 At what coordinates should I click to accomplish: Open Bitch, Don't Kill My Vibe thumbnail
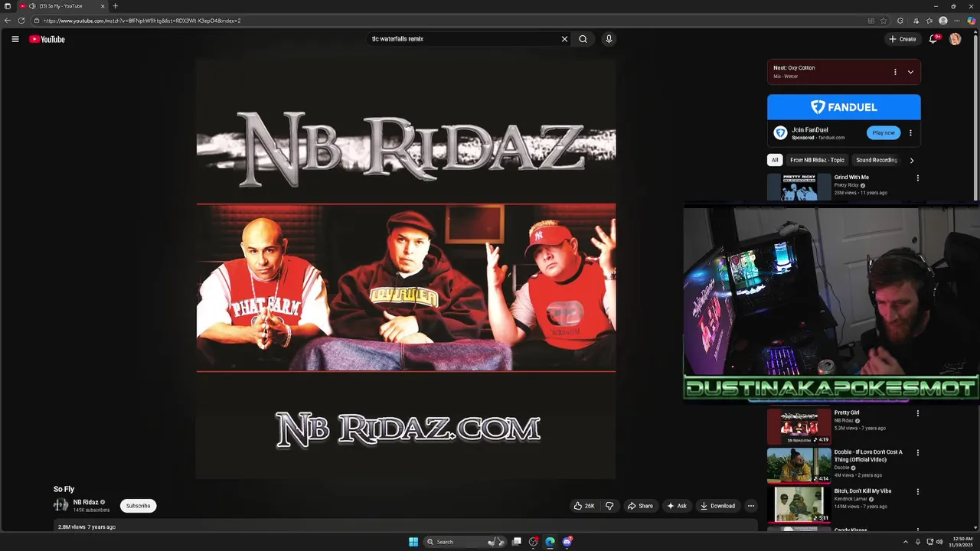pos(799,504)
